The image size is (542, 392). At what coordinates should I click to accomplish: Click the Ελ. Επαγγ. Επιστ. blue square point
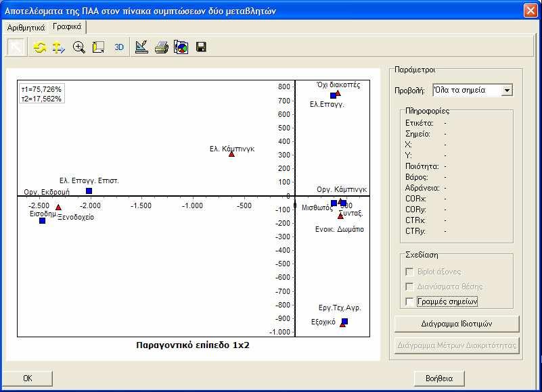pos(89,191)
